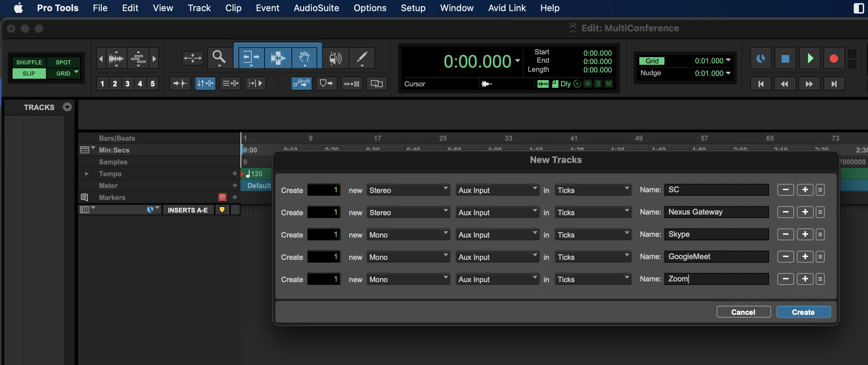Open timebase dropdown for Skype row
This screenshot has width=868, height=365.
593,235
